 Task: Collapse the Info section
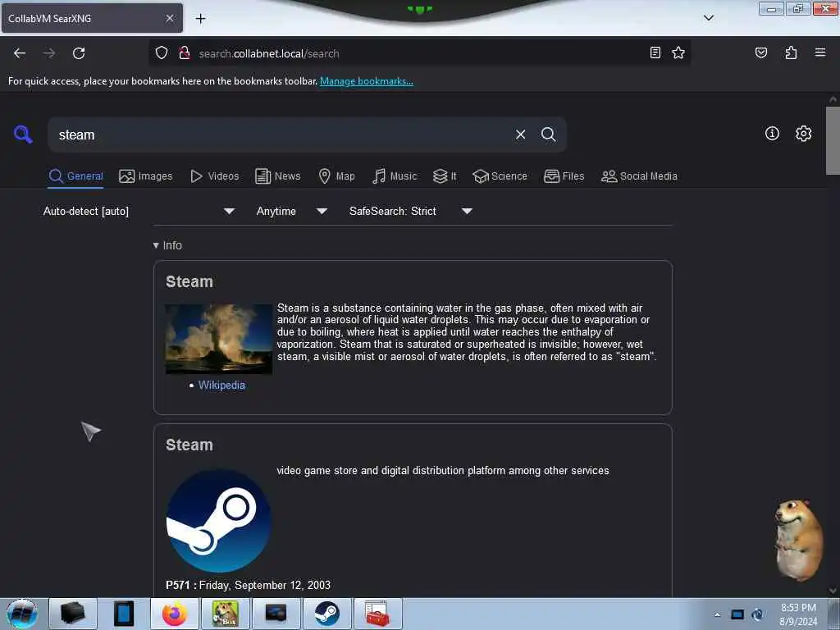coord(167,245)
